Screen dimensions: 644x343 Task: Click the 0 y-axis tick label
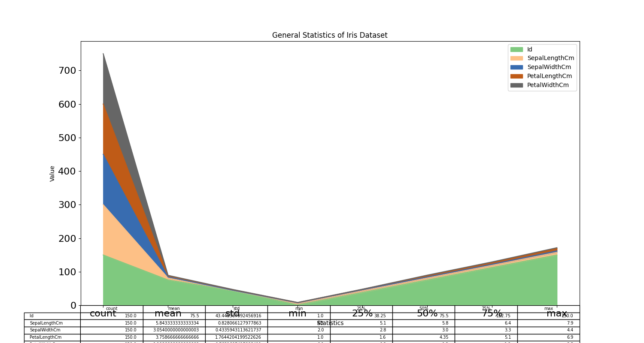73,305
